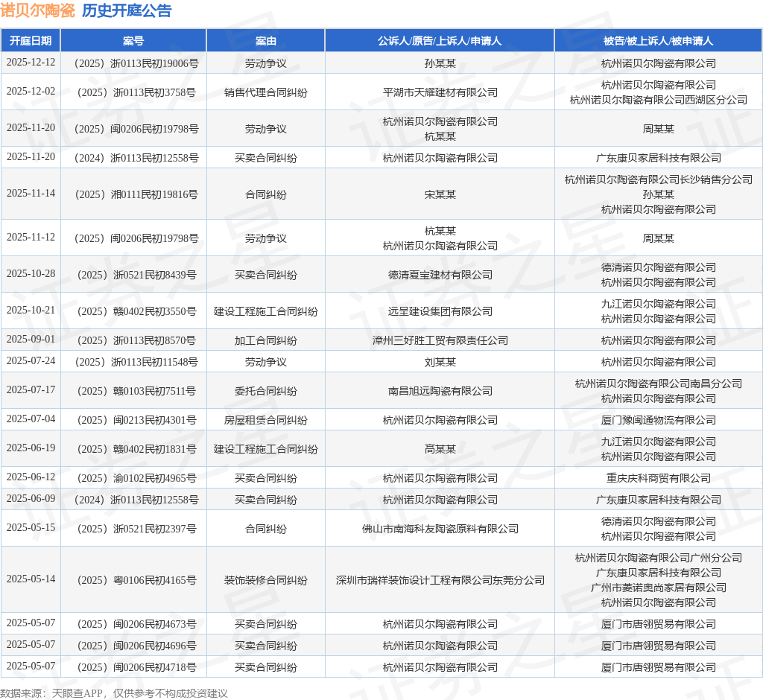Select the 开庭日期 column header
Image resolution: width=763 pixels, height=700 pixels.
click(31, 41)
